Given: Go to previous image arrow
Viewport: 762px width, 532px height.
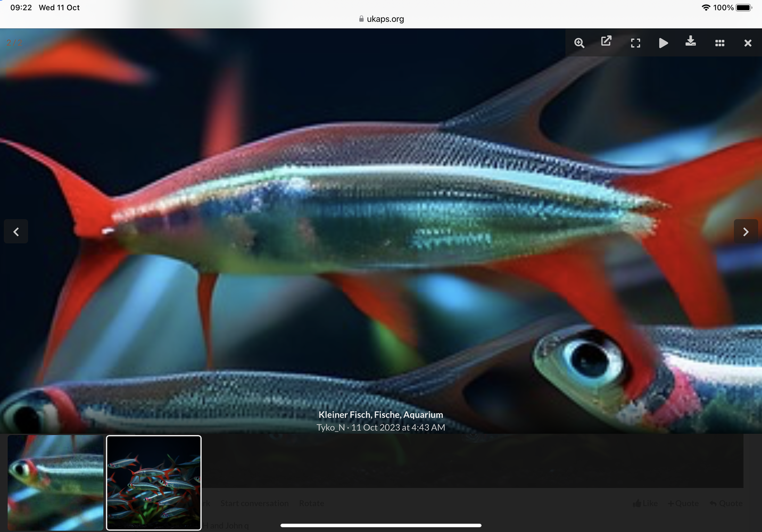Looking at the screenshot, I should (16, 231).
